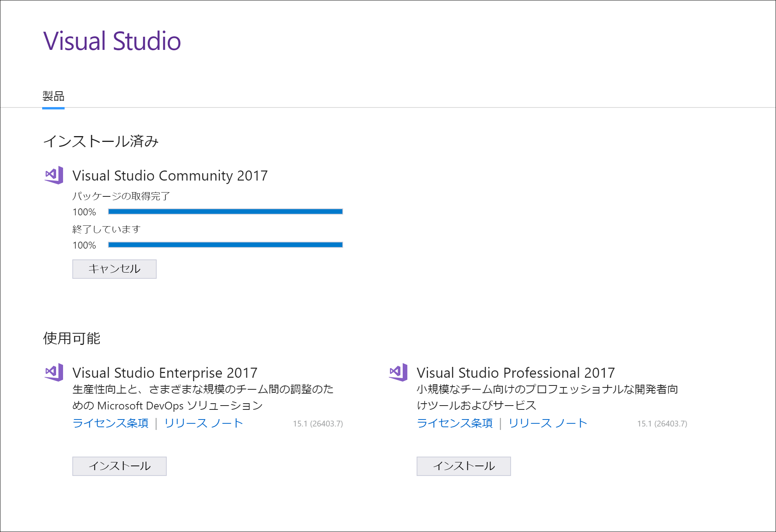Open Professional 2017 リリース ノート link
This screenshot has height=532, width=776.
coord(547,423)
